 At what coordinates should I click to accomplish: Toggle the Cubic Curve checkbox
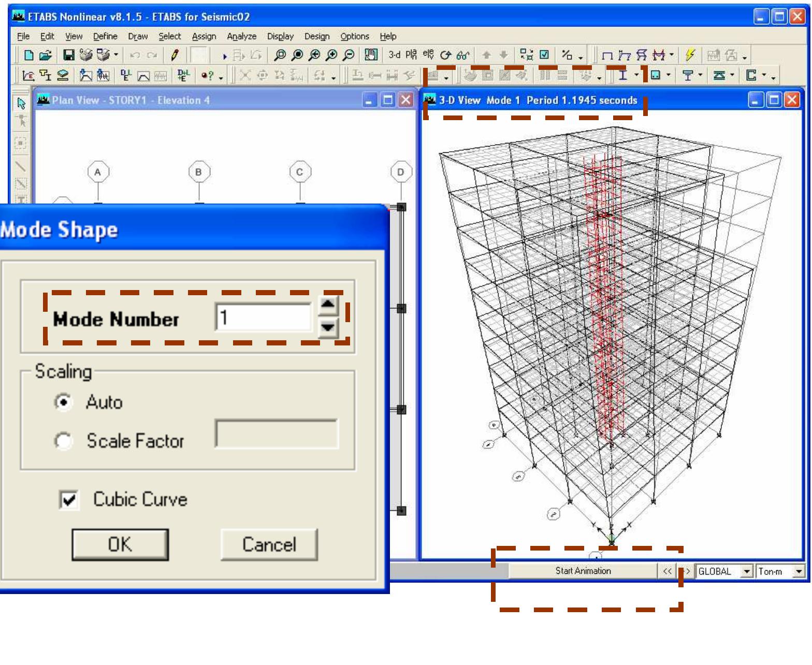69,500
